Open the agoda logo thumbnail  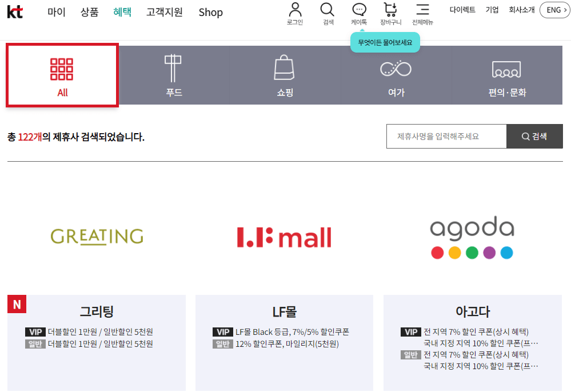(472, 237)
